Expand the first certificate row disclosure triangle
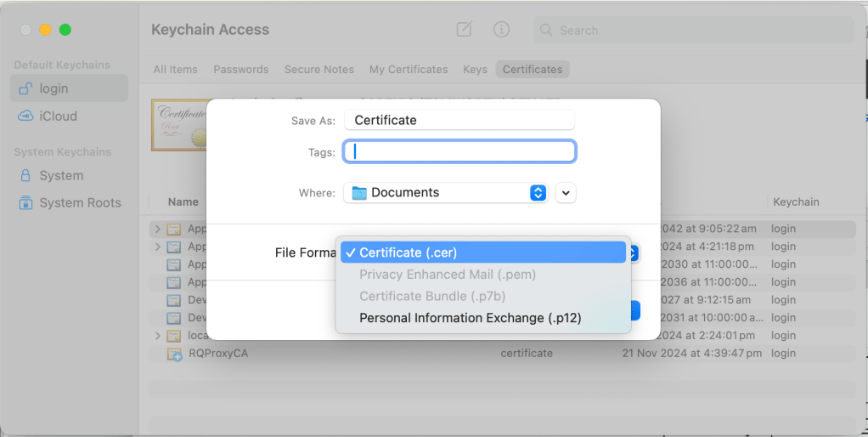 [x=157, y=229]
